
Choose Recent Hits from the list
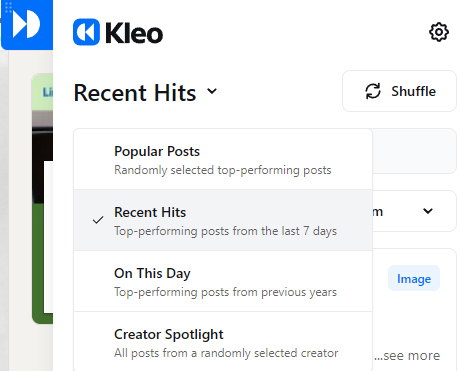[x=223, y=220]
